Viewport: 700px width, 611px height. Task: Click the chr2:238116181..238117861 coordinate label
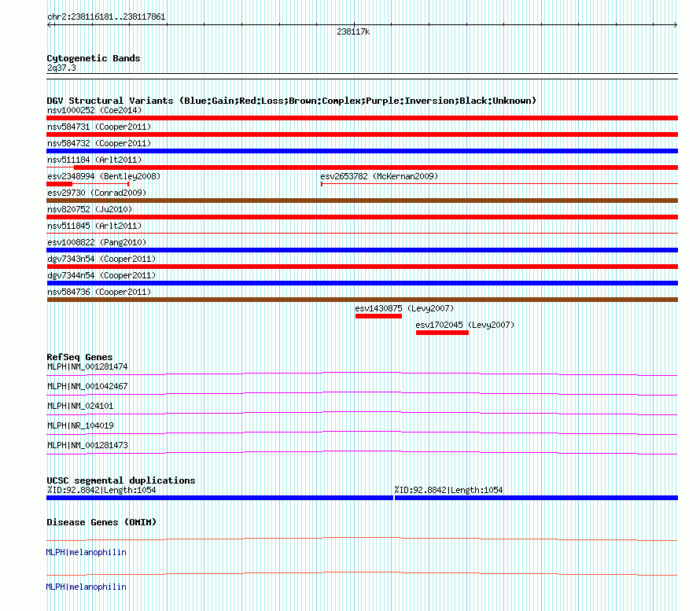coord(106,17)
